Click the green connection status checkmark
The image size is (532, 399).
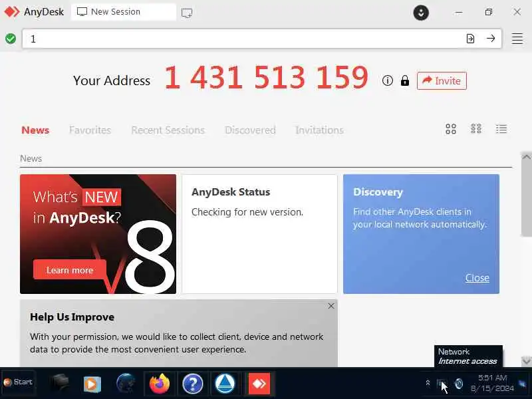click(x=11, y=39)
